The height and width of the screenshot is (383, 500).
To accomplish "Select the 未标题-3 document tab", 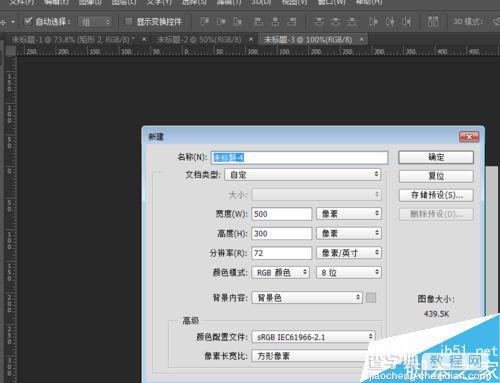I will point(308,40).
